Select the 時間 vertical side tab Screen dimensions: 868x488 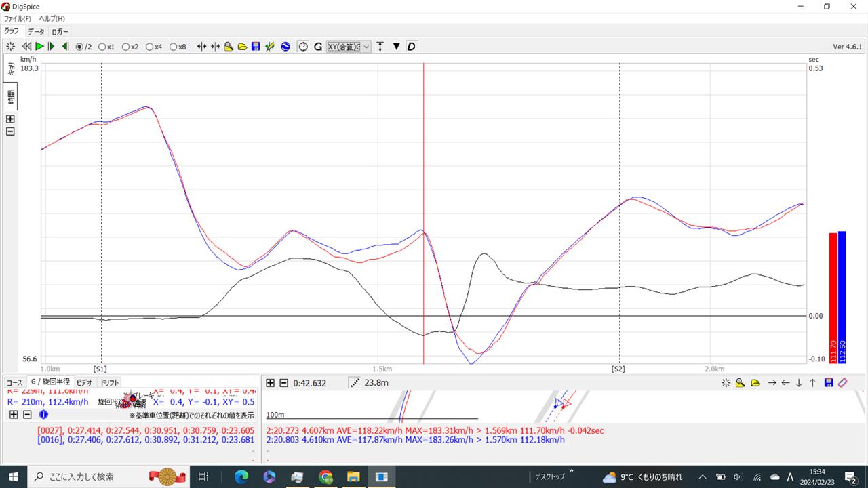click(x=11, y=98)
